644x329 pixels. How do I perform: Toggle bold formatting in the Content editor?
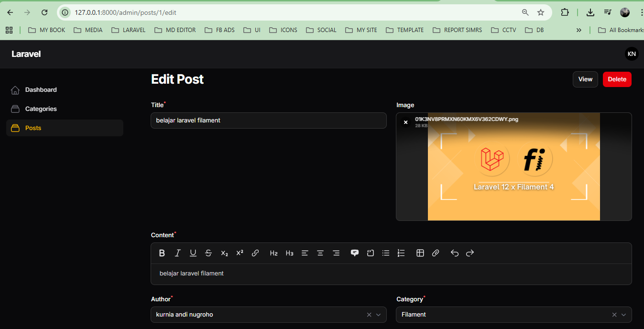(162, 253)
